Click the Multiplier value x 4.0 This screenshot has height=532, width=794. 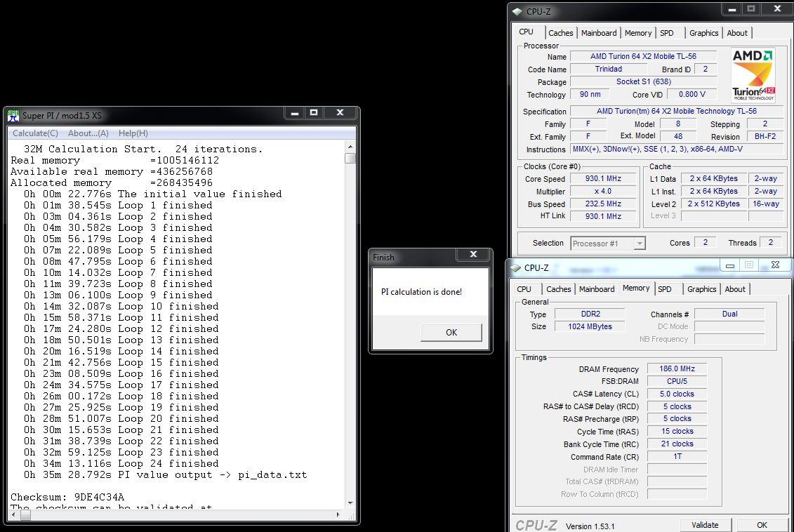click(x=603, y=192)
